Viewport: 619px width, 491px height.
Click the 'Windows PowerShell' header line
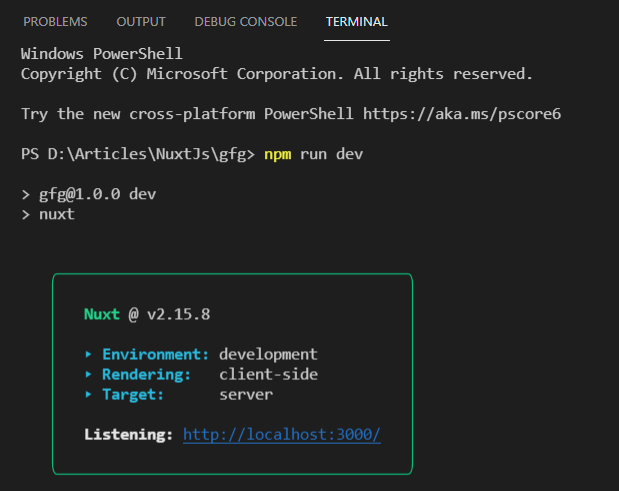pos(102,54)
